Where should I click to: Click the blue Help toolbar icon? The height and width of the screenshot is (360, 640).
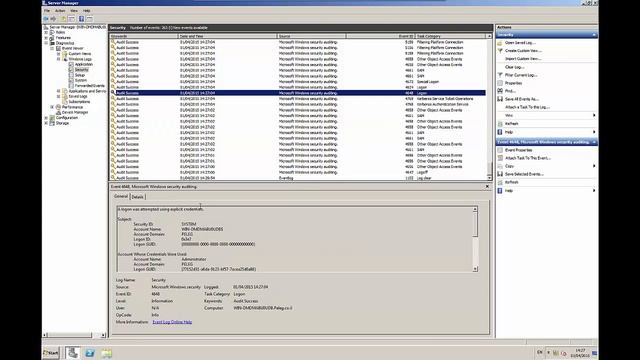point(81,19)
